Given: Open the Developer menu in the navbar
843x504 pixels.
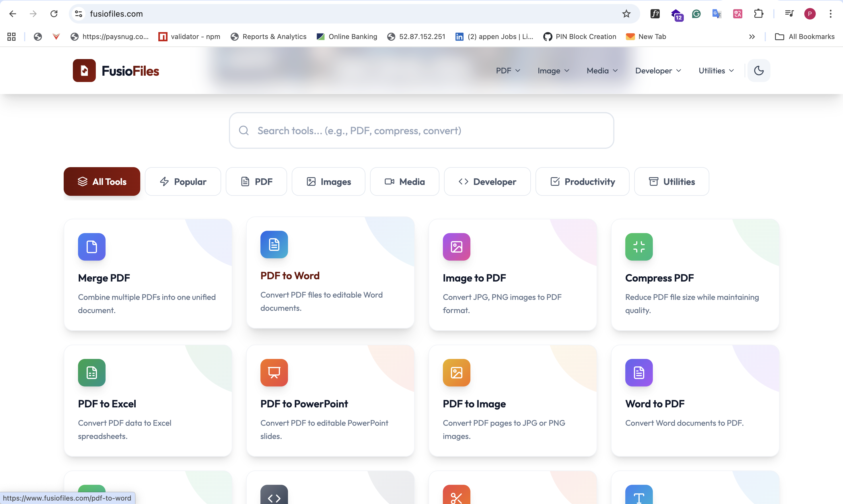Looking at the screenshot, I should pos(657,70).
